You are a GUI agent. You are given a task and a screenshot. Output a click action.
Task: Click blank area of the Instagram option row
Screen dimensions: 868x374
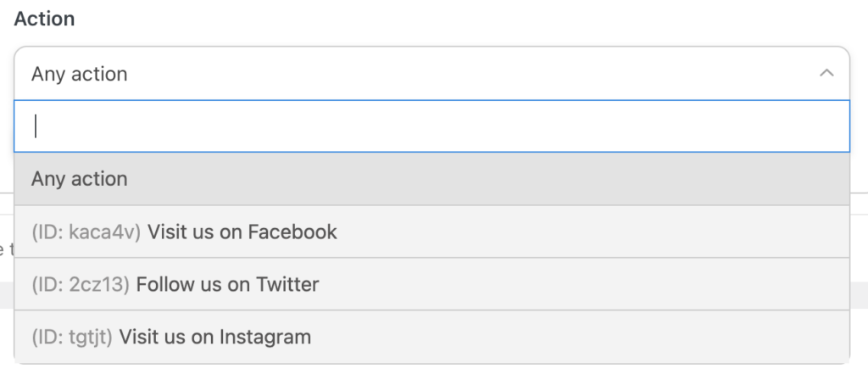coord(593,337)
